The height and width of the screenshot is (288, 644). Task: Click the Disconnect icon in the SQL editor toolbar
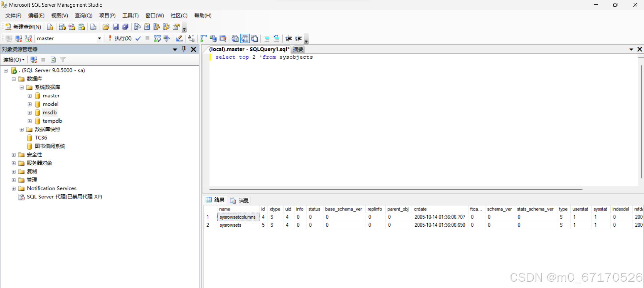tap(19, 38)
